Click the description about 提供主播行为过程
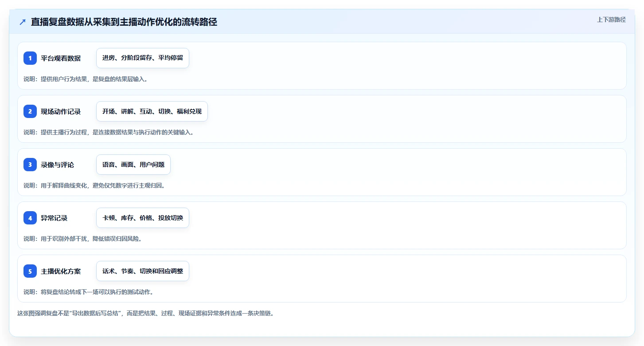This screenshot has height=346, width=644. coord(109,132)
